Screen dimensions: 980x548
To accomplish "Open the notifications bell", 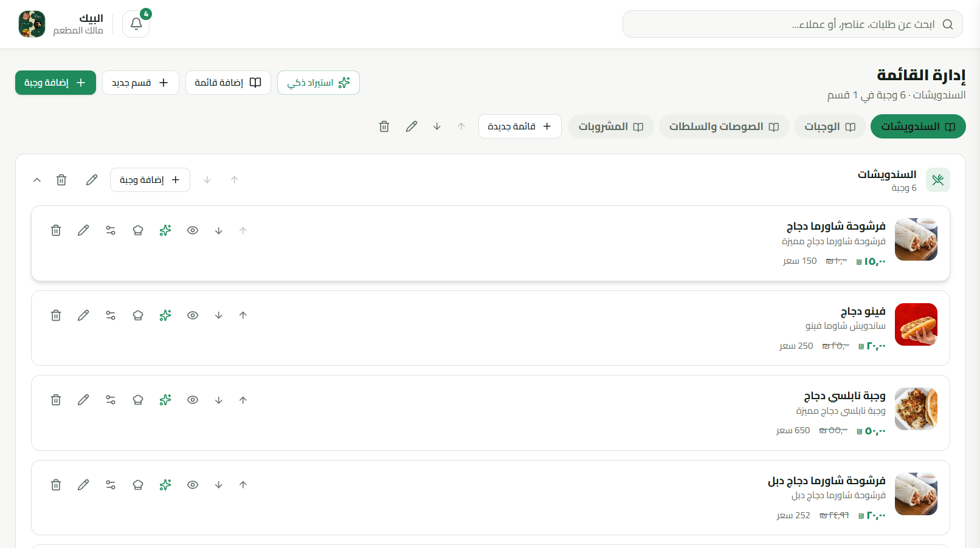I will pos(136,24).
